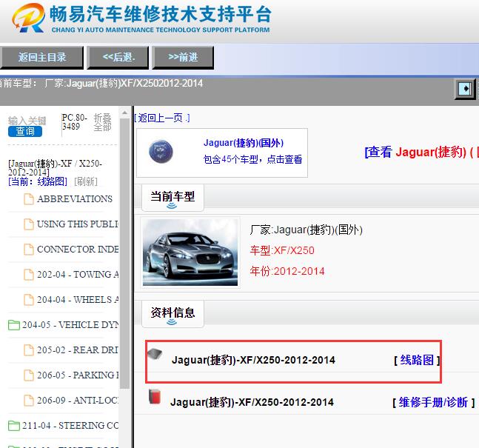Select 204-05 - VEHICLE DYN folder text
The height and width of the screenshot is (448, 479).
[70, 324]
